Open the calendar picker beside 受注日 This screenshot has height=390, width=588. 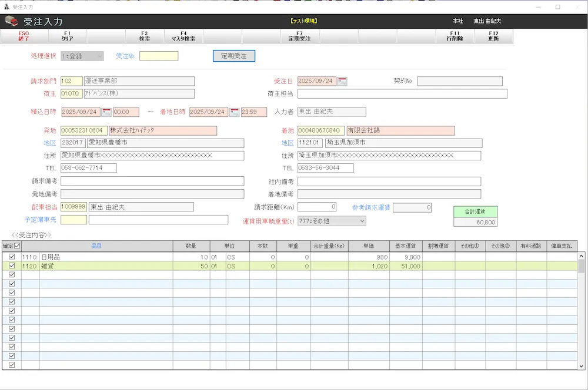342,81
